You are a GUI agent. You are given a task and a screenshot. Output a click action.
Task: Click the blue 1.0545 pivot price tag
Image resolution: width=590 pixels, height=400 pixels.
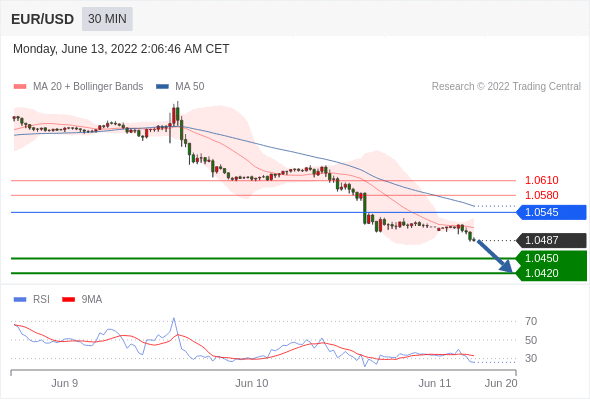[x=552, y=212]
